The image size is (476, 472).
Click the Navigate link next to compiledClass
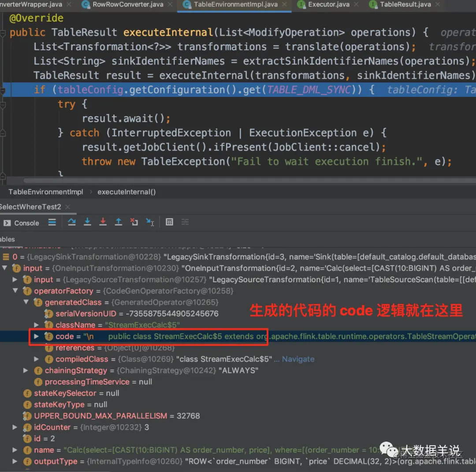click(298, 359)
